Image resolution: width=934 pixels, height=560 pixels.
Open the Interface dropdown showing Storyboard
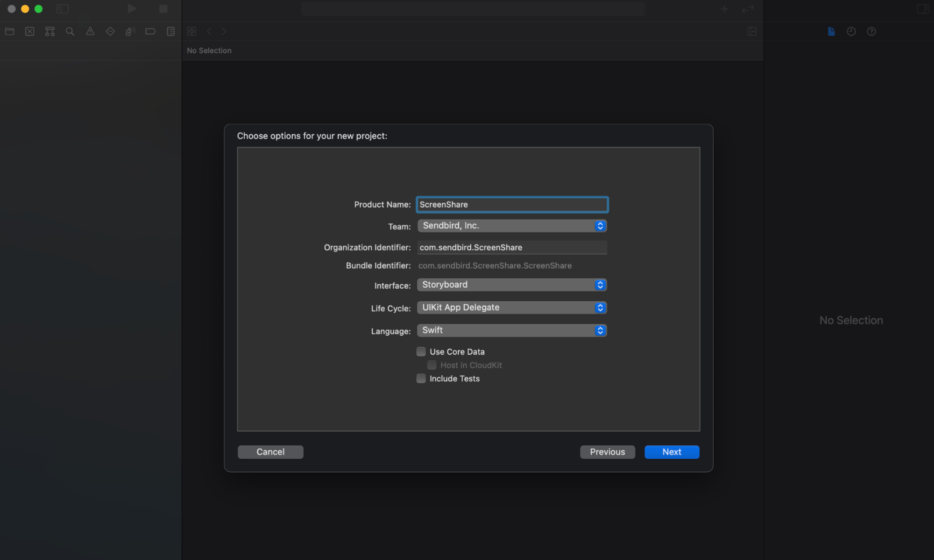coord(512,285)
